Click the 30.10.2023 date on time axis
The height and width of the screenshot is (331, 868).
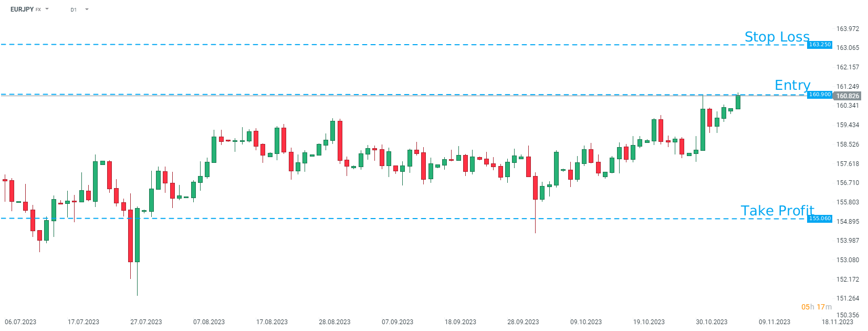[x=712, y=322]
